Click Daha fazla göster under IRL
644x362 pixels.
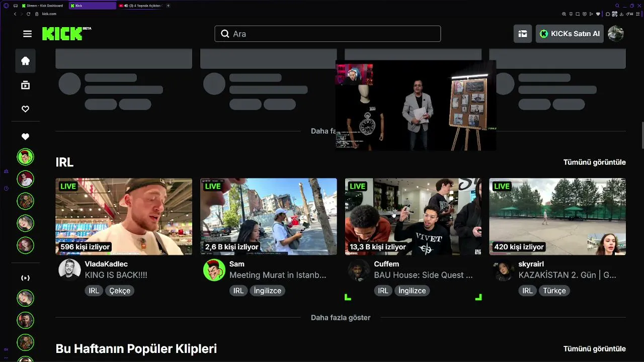point(341,317)
